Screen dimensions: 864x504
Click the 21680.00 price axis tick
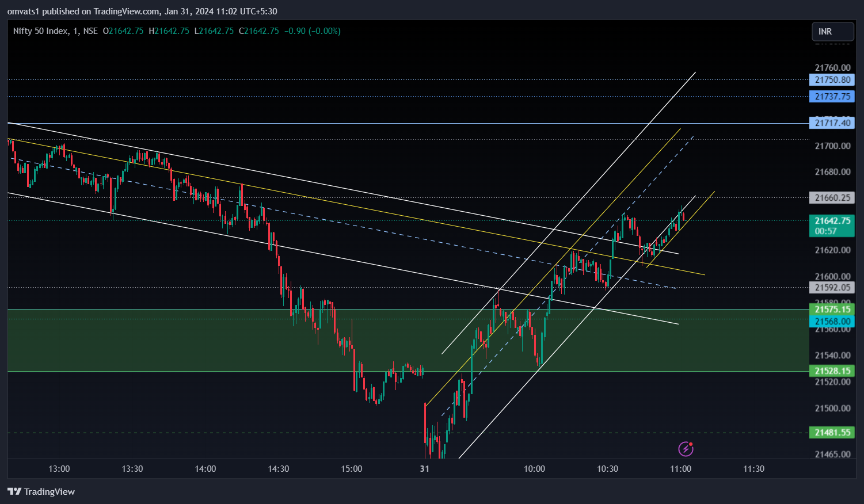click(832, 172)
